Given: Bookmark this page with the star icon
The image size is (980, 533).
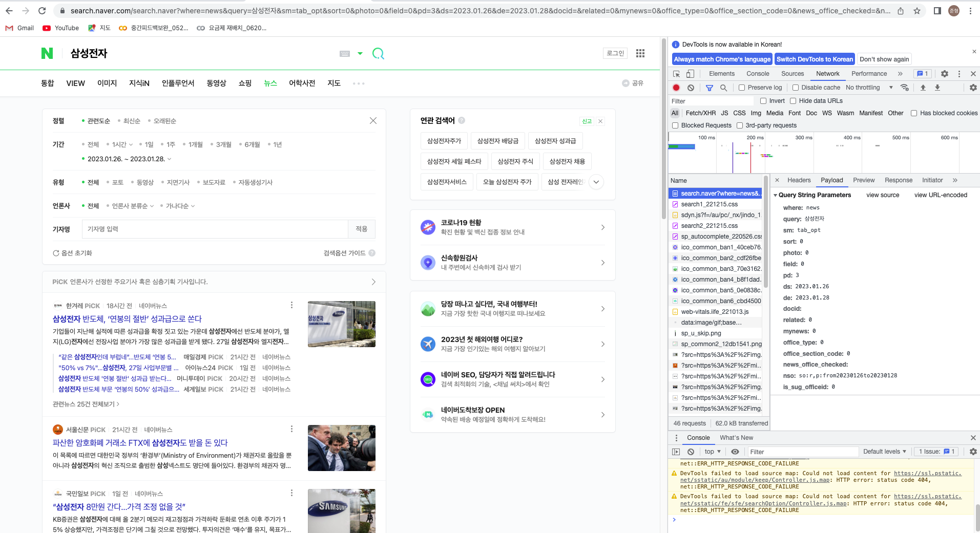Looking at the screenshot, I should coord(917,11).
